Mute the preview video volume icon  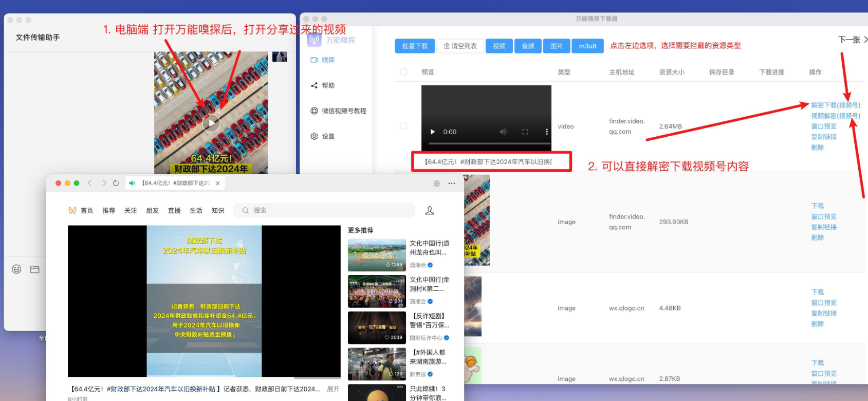tap(503, 132)
